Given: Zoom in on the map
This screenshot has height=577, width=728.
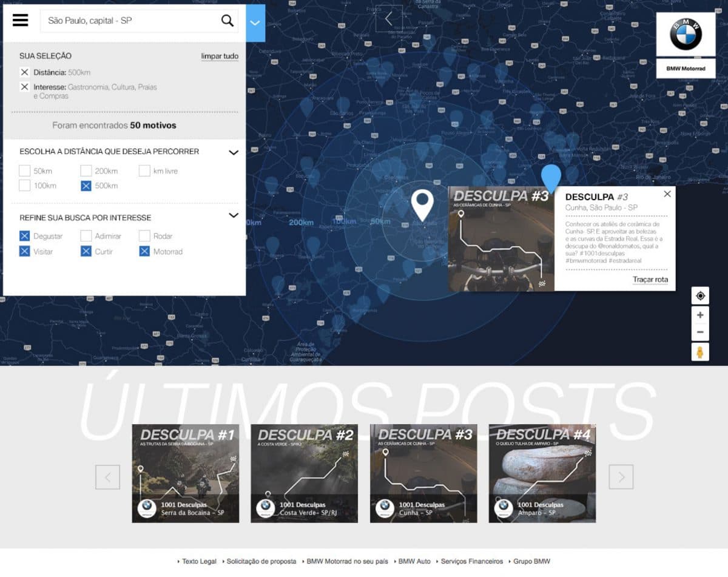Looking at the screenshot, I should [x=700, y=315].
